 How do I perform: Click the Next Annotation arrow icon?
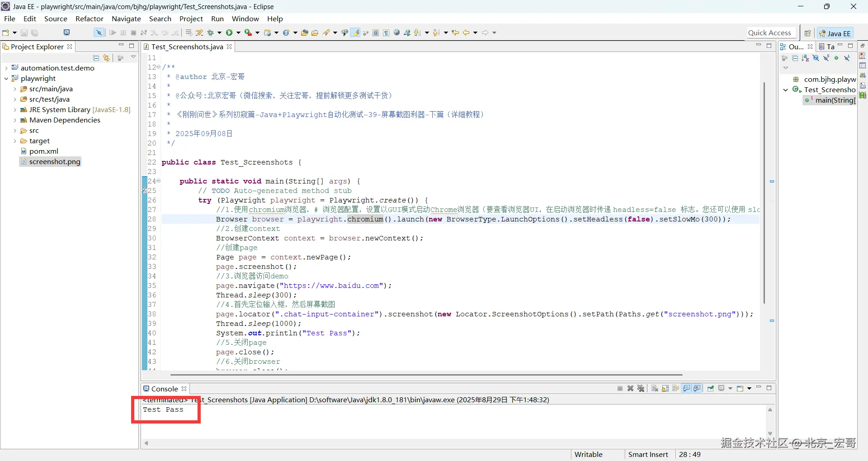[x=417, y=33]
